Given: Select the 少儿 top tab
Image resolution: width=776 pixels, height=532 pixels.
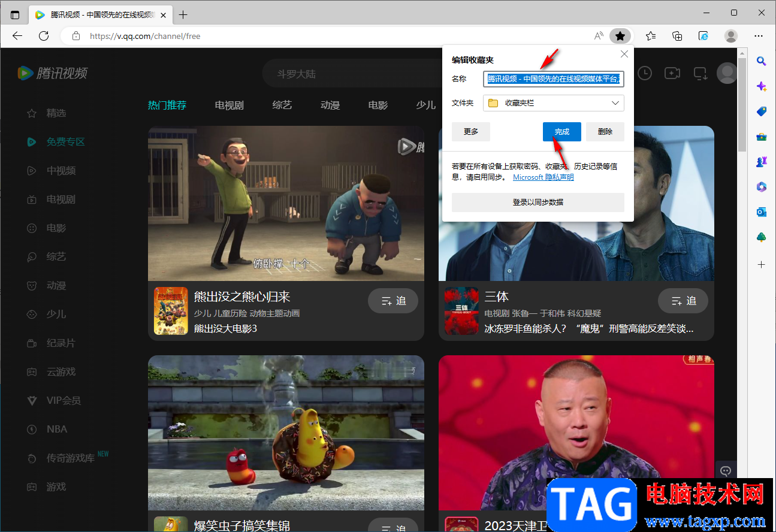Looking at the screenshot, I should pyautogui.click(x=426, y=105).
